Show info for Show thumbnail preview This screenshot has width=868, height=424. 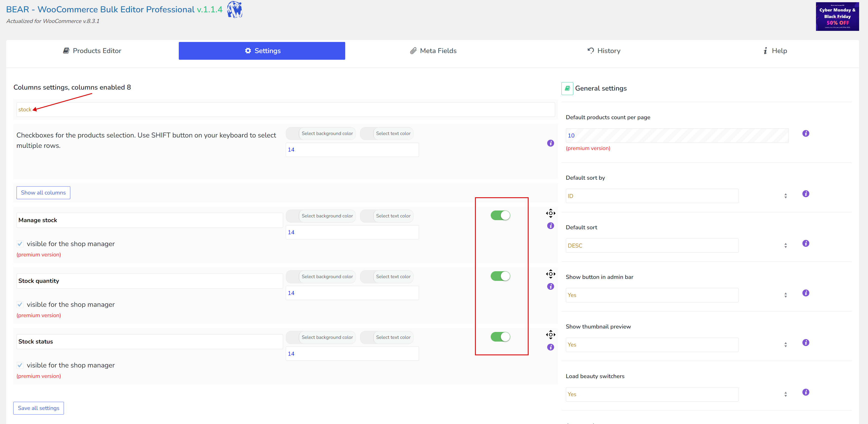tap(806, 342)
